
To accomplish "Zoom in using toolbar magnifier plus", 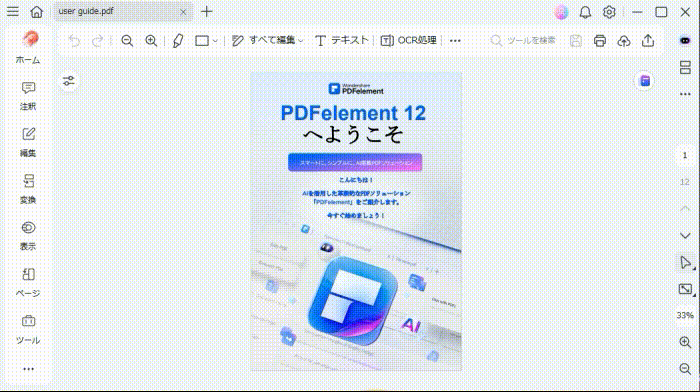I will pos(151,41).
